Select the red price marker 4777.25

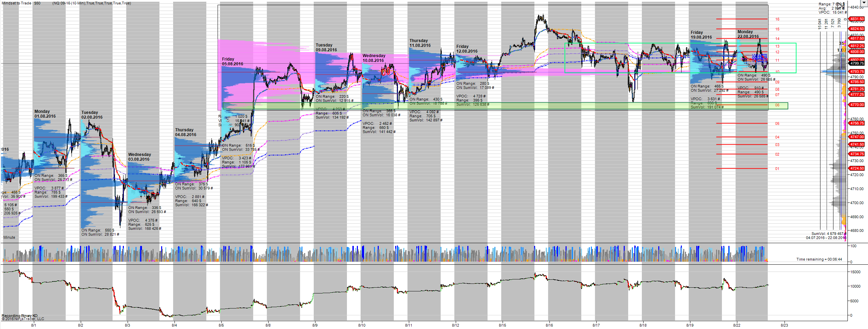tap(857, 94)
